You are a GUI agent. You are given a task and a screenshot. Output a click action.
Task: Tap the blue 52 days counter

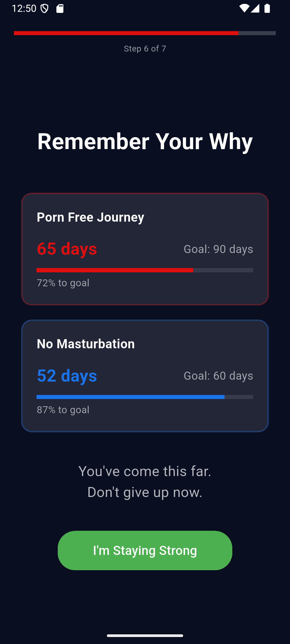coord(67,375)
